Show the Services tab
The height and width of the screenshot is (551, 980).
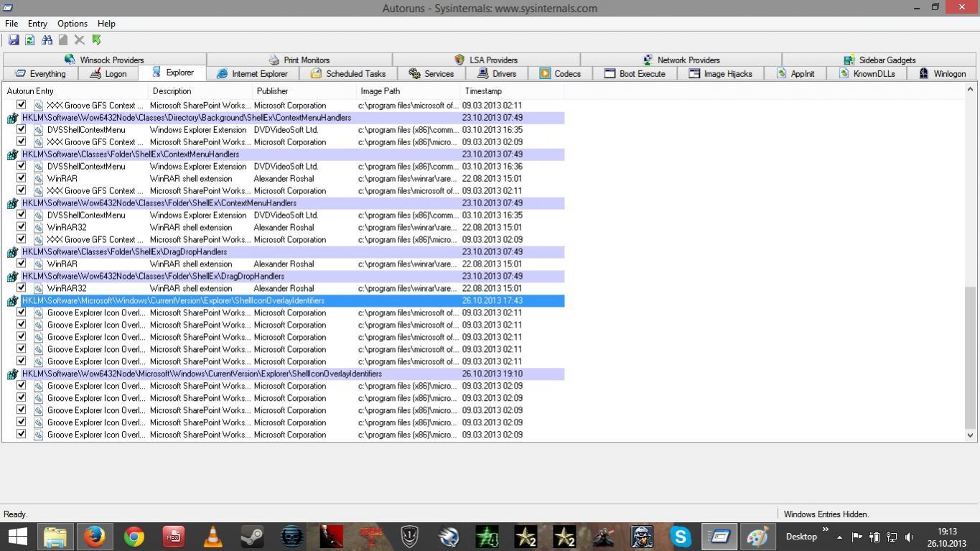click(431, 73)
